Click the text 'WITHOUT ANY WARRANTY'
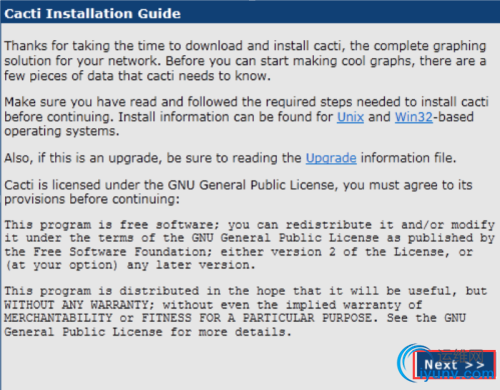The height and width of the screenshot is (390, 500). pyautogui.click(x=76, y=305)
